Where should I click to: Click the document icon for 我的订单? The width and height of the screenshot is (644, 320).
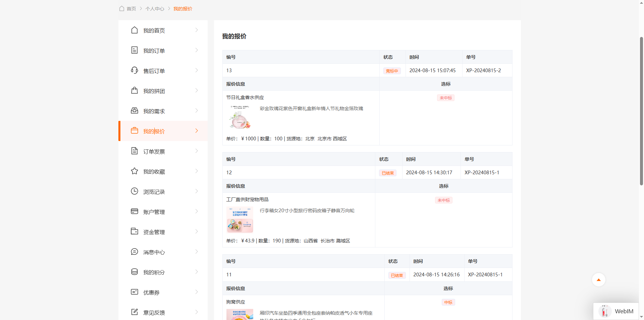point(135,50)
